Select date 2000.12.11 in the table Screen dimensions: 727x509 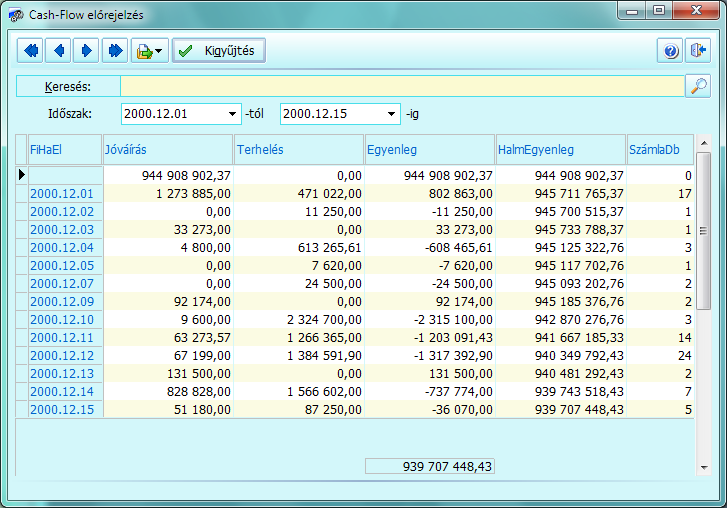pyautogui.click(x=62, y=337)
